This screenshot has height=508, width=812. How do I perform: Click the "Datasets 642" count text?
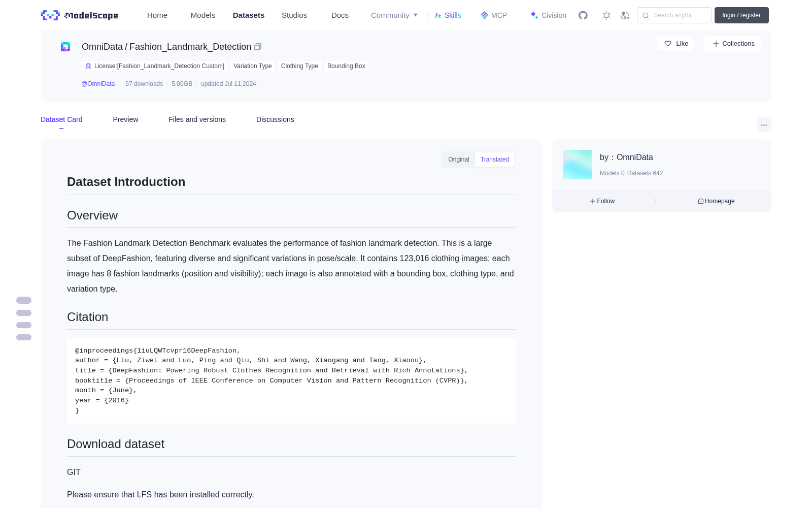click(x=645, y=173)
